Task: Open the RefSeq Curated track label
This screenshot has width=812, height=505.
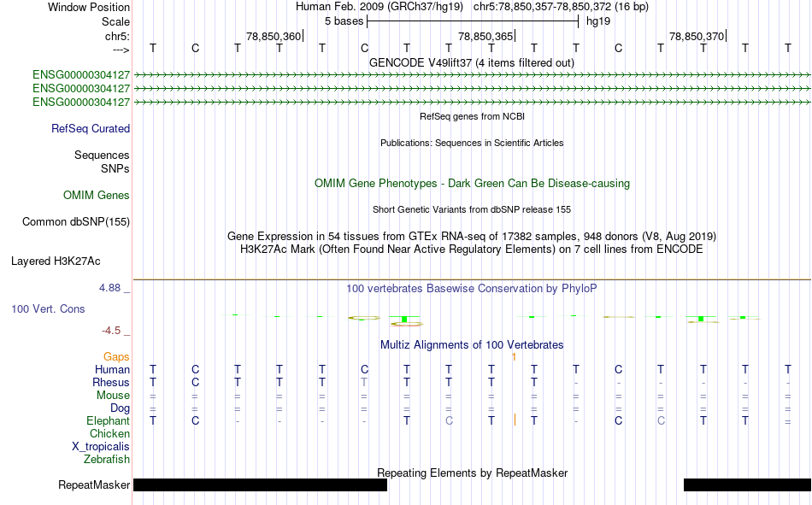Action: click(90, 128)
